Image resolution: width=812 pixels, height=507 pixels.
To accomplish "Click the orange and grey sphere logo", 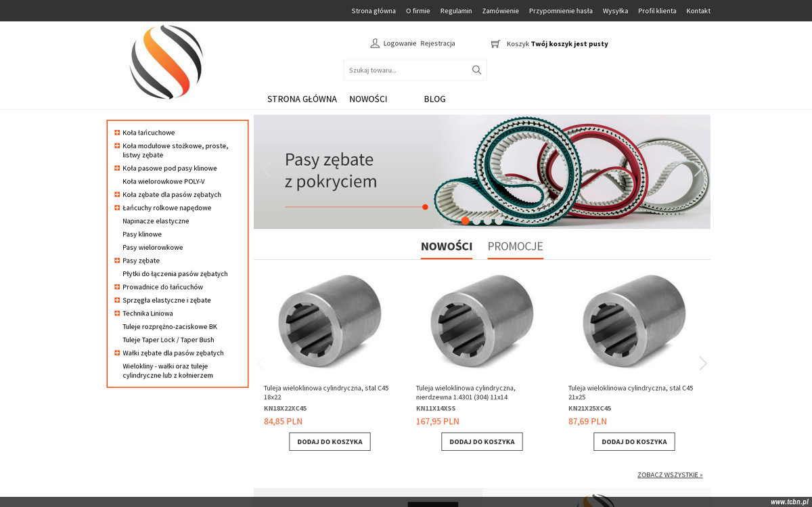I will (x=166, y=62).
